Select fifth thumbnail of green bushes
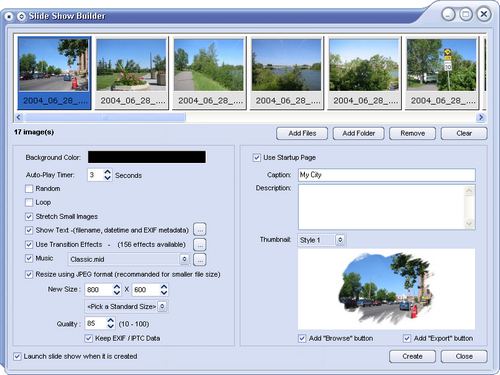This screenshot has width=500, height=375. [364, 73]
